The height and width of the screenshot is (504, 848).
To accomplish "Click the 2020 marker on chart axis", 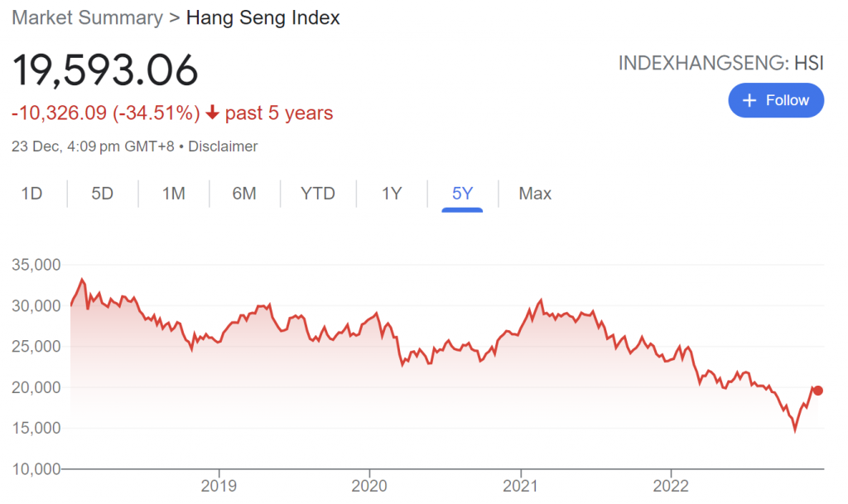I will (369, 486).
